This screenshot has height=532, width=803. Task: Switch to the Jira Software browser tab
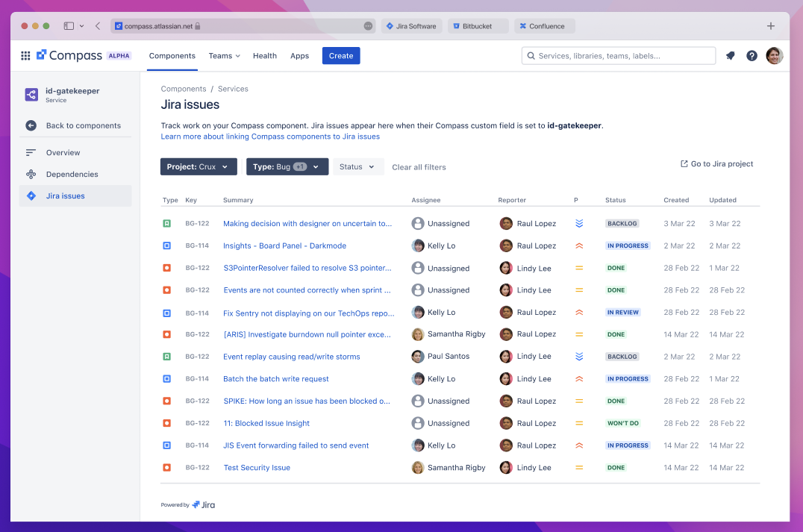pyautogui.click(x=411, y=26)
